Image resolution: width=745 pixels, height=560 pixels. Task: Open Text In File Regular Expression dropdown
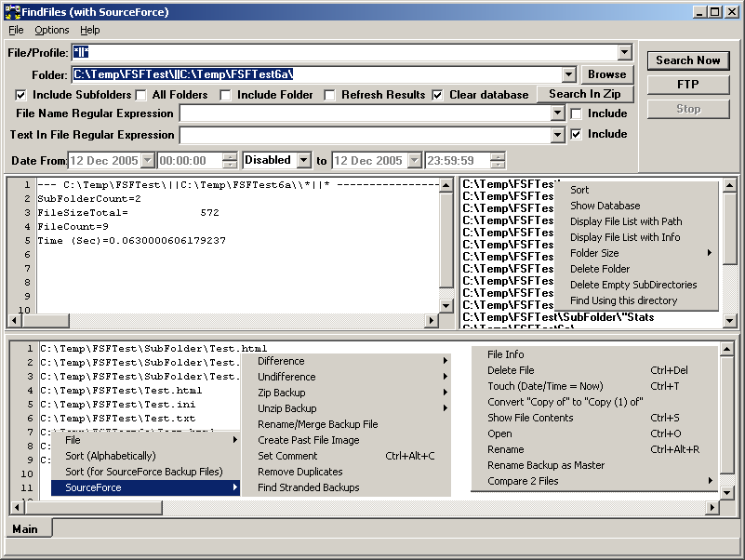pyautogui.click(x=558, y=135)
